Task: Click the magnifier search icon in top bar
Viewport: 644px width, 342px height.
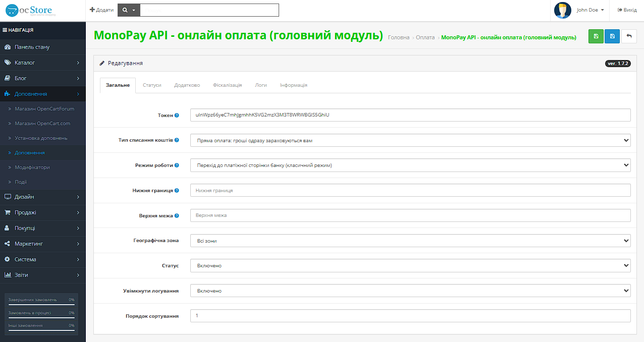Action: coord(125,10)
